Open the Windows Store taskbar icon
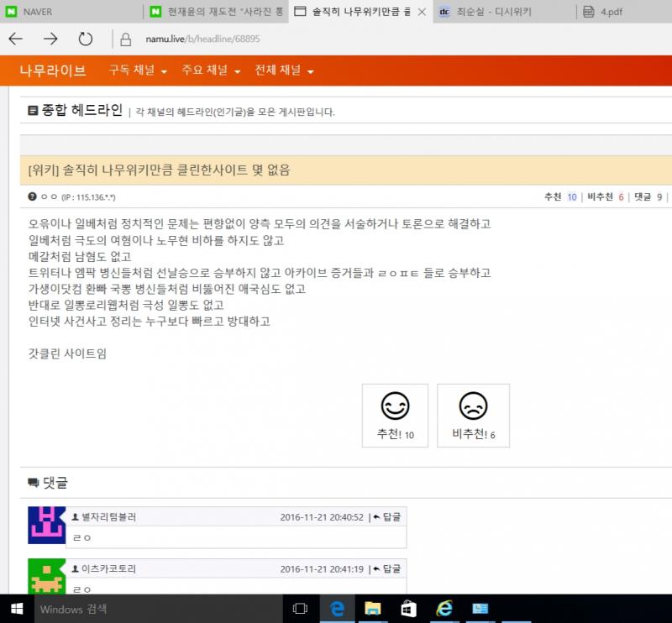Image resolution: width=672 pixels, height=623 pixels. coord(408,609)
